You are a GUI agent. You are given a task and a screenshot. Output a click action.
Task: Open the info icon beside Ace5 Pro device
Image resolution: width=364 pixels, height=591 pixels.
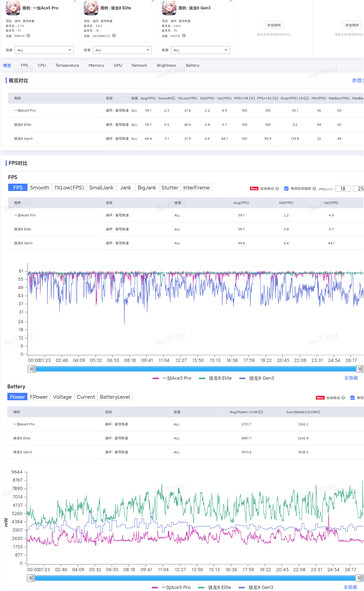pyautogui.click(x=28, y=36)
